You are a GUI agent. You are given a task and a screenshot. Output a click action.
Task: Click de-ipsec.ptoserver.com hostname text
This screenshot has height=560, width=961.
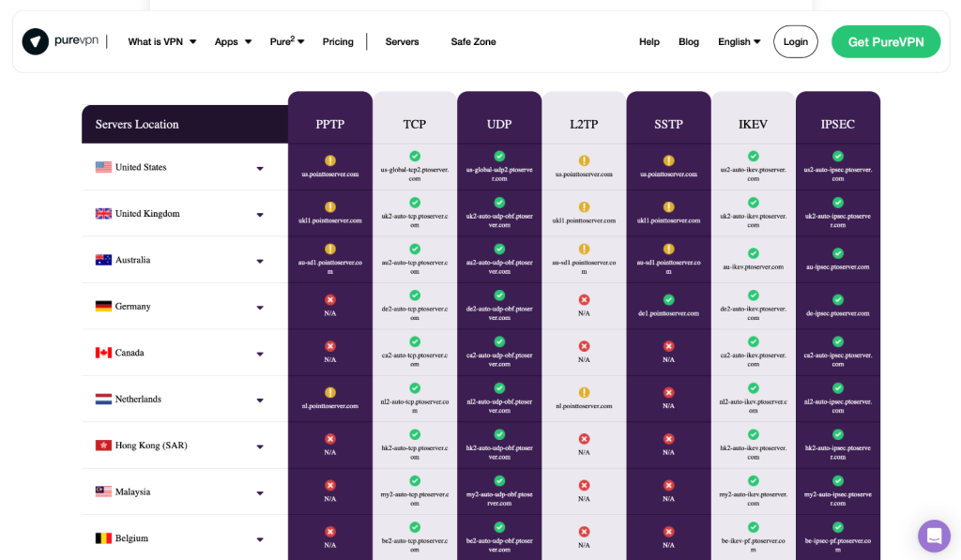coord(838,313)
